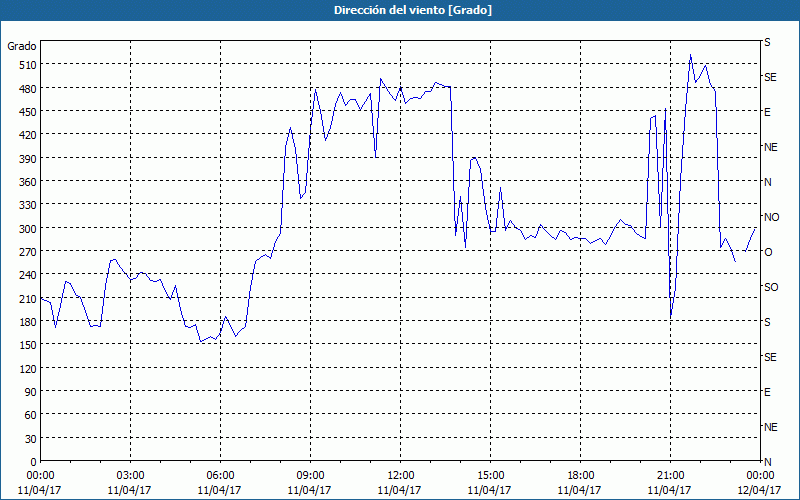This screenshot has height=500, width=800.
Task: Click the 'N' compass label at 360
Action: pos(767,182)
